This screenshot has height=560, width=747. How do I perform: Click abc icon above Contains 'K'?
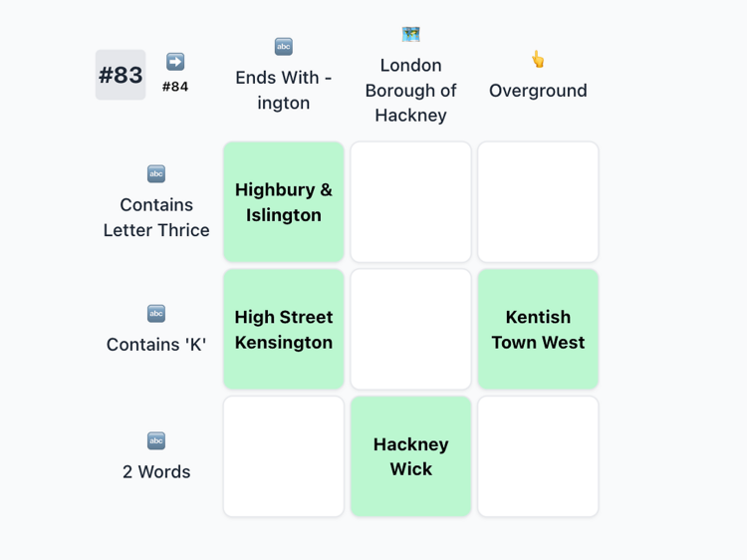[x=156, y=314]
